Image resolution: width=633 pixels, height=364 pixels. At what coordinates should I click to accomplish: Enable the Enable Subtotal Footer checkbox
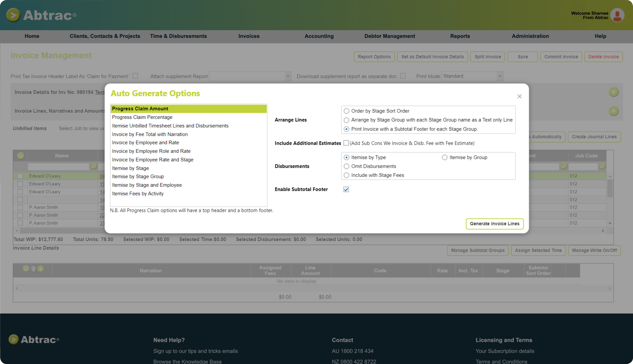click(x=346, y=189)
